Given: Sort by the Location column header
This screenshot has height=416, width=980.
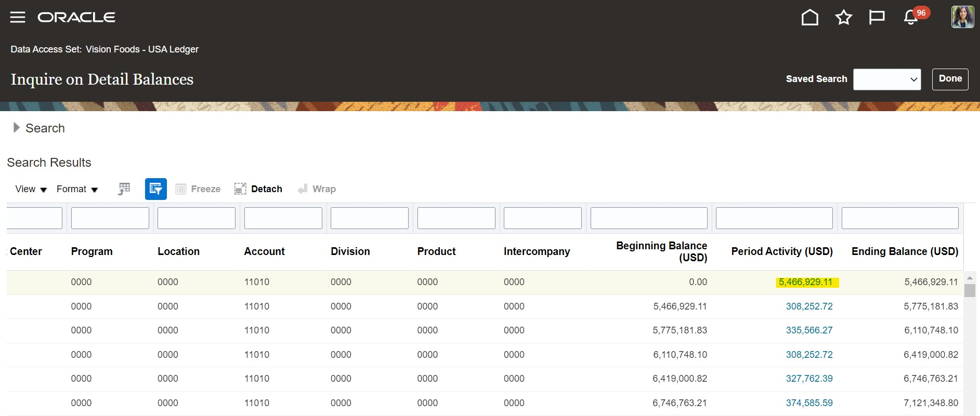Looking at the screenshot, I should click(x=178, y=251).
